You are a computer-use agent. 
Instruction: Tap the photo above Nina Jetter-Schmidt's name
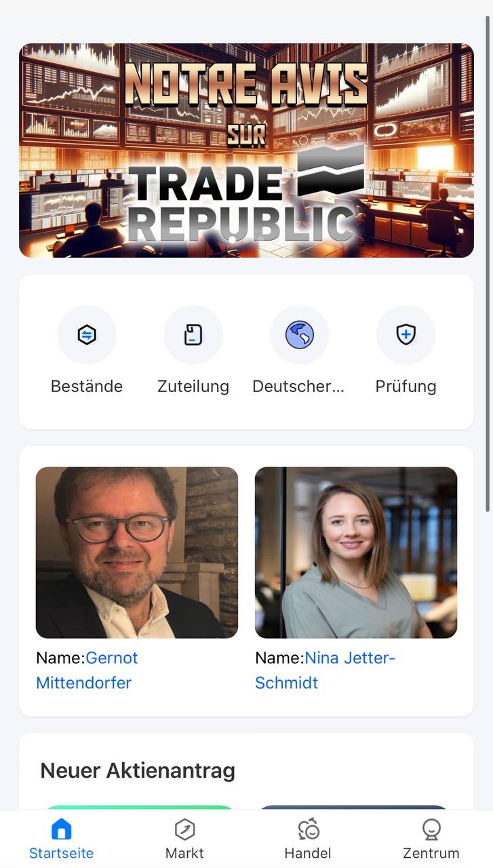pos(356,553)
